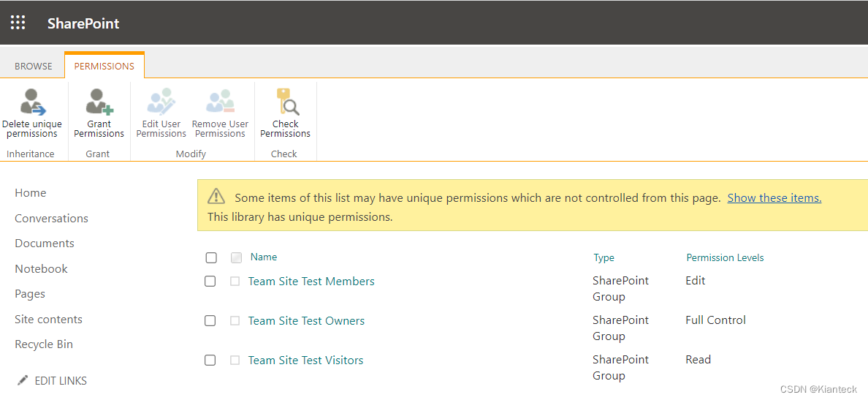Click the Grant Permissions icon
The image size is (868, 400).
(x=99, y=102)
